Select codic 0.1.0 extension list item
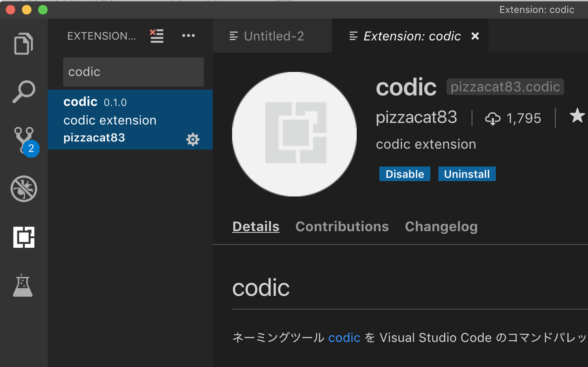This screenshot has height=367, width=588. click(130, 120)
